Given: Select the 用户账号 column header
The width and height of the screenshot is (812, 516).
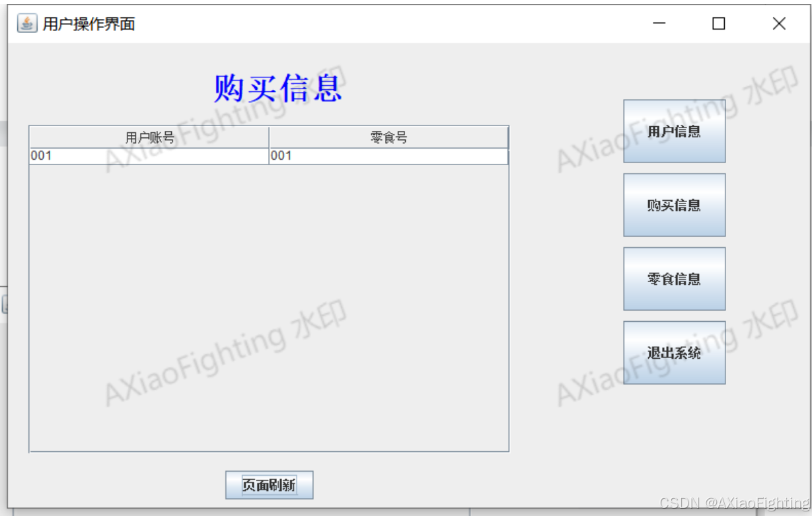Looking at the screenshot, I should pyautogui.click(x=149, y=137).
